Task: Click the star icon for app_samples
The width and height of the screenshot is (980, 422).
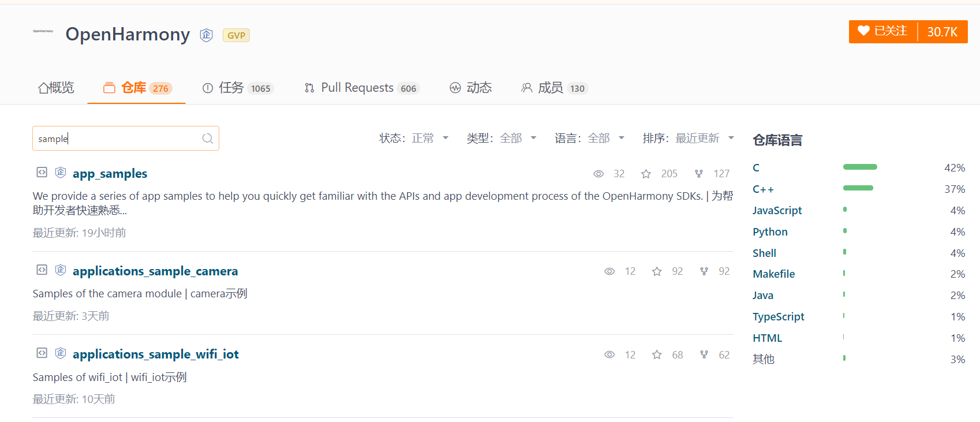Action: click(x=646, y=174)
